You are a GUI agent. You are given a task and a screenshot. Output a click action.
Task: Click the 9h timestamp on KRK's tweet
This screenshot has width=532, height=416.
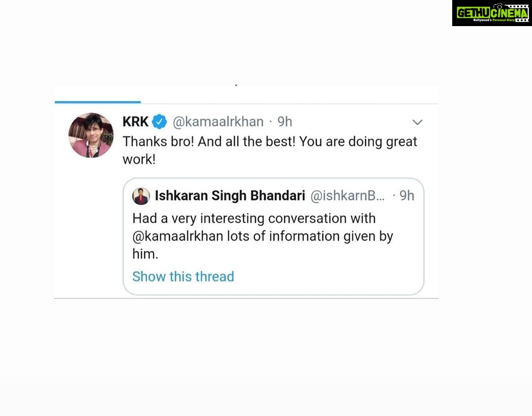(285, 122)
